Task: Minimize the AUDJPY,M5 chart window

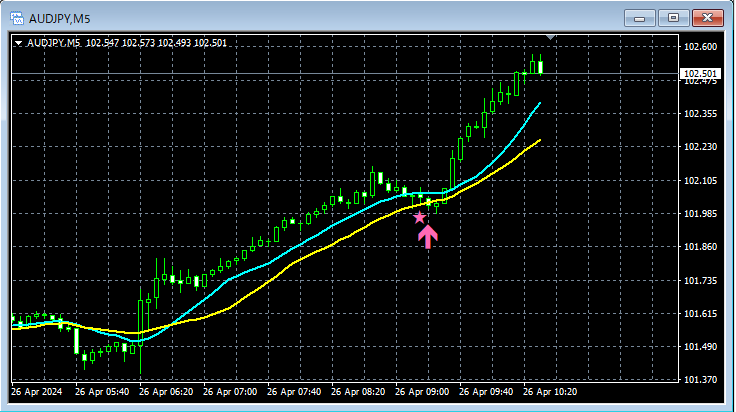Action: click(639, 18)
